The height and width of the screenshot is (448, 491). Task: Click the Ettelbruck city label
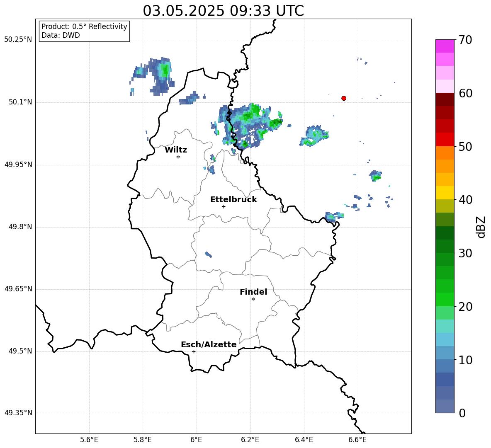(x=233, y=200)
